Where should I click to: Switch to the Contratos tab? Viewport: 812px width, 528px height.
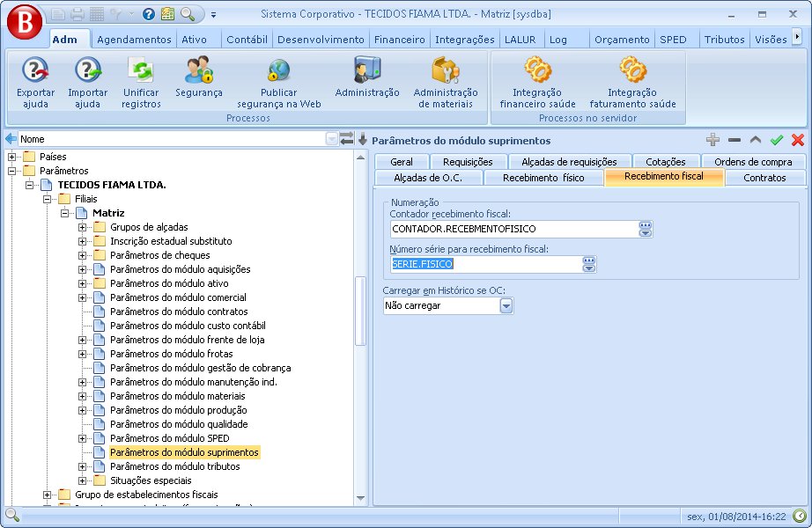click(764, 178)
